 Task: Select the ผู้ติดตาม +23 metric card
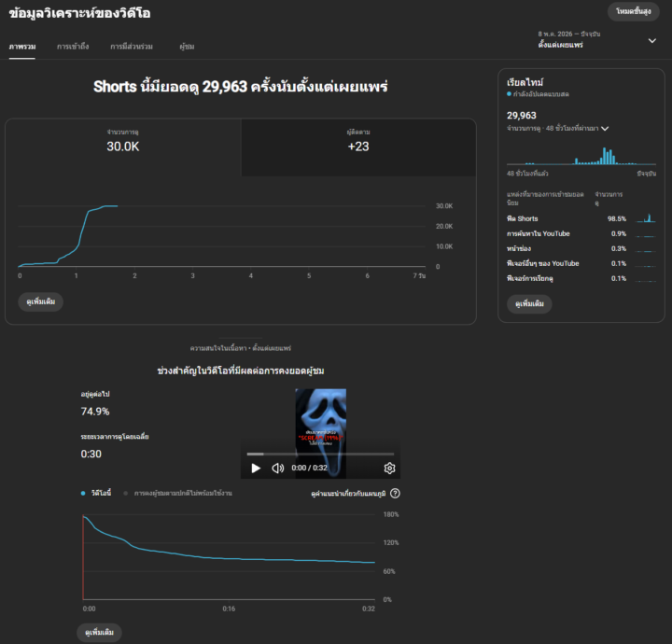tap(358, 147)
